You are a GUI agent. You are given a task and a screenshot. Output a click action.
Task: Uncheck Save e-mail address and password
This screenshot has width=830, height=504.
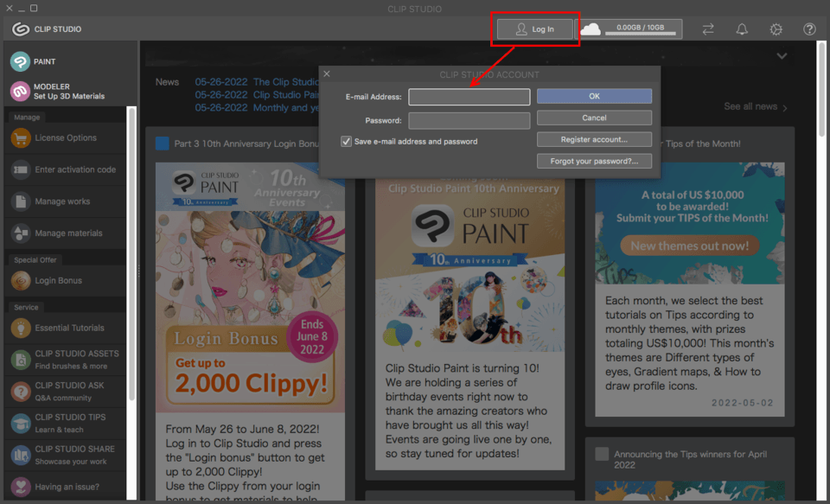346,140
